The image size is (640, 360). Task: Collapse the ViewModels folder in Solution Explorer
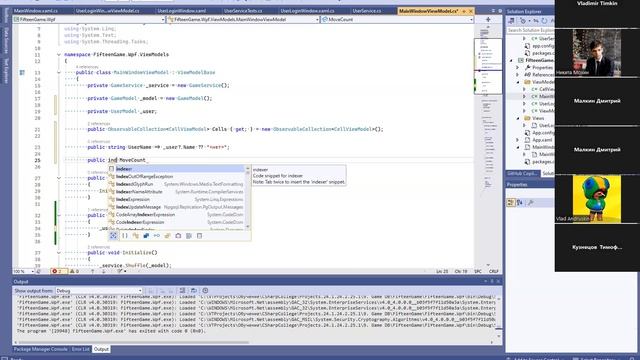point(518,82)
